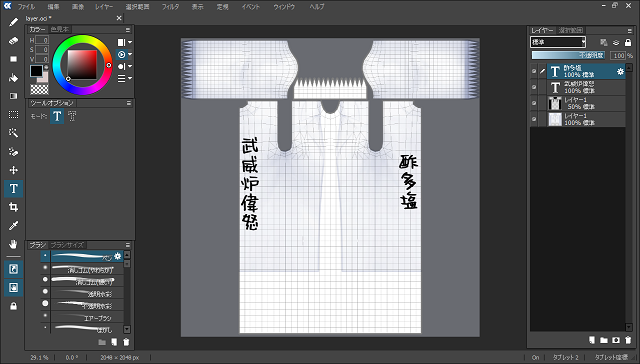Click the camera icon in layer panel
Screen dimensions: 640x364
click(x=616, y=340)
